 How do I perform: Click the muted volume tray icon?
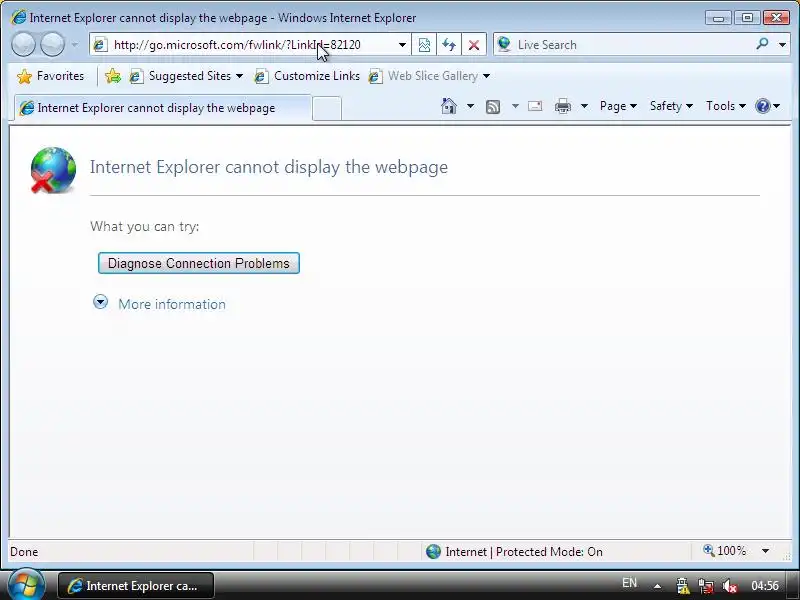point(730,586)
